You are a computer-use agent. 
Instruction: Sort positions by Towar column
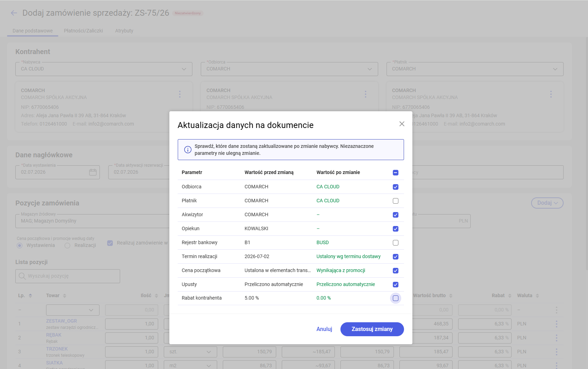(65, 295)
